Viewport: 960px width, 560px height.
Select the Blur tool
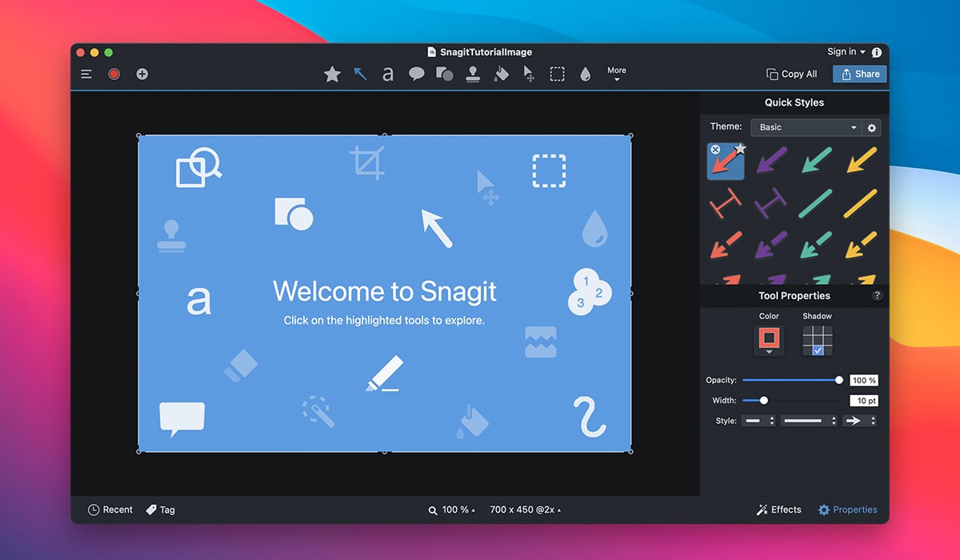[586, 74]
